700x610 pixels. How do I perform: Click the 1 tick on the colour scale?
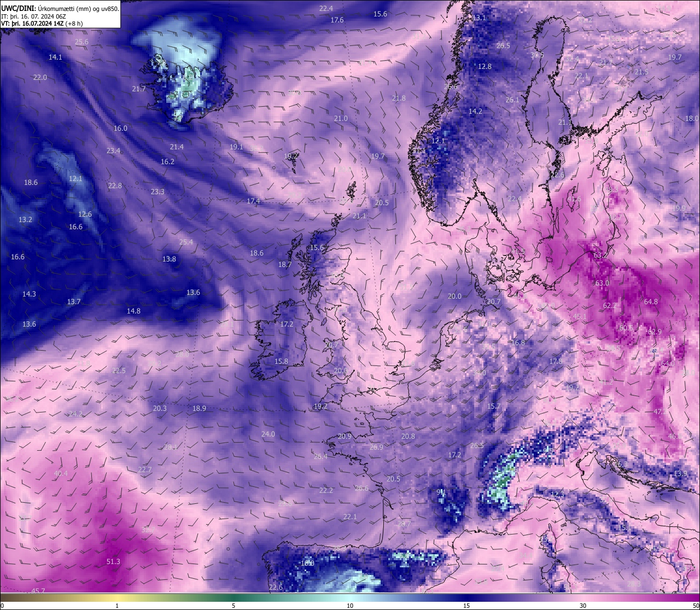(x=117, y=606)
